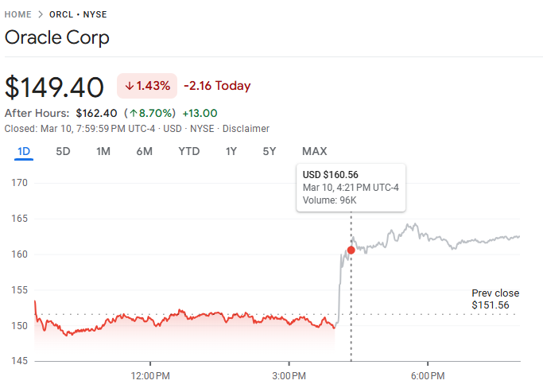This screenshot has width=543, height=392.
Task: Open the Disclaimer link
Action: 246,129
